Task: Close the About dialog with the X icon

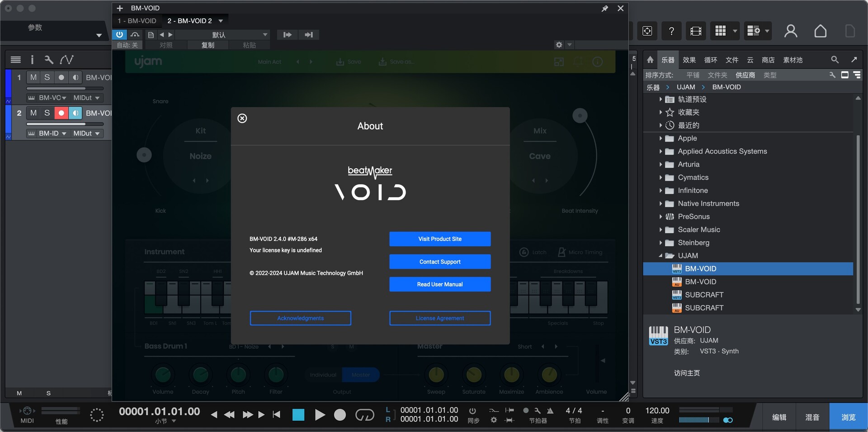Action: pos(242,119)
